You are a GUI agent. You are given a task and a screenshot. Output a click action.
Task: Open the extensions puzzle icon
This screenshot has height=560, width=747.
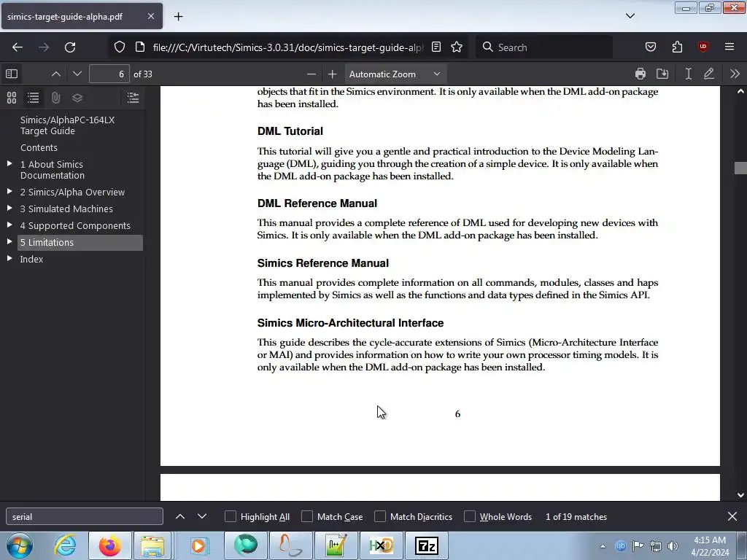pyautogui.click(x=677, y=47)
